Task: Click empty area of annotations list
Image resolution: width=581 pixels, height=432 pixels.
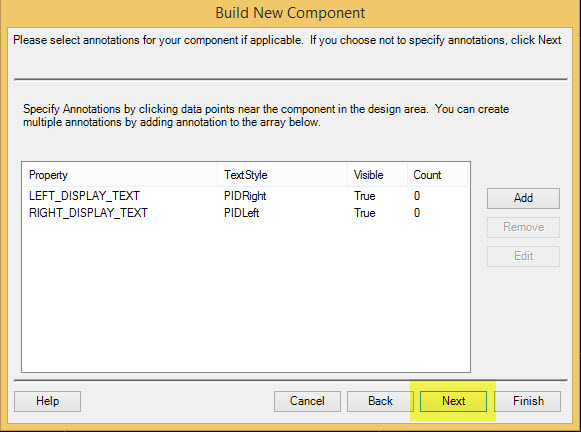Action: tap(246, 296)
